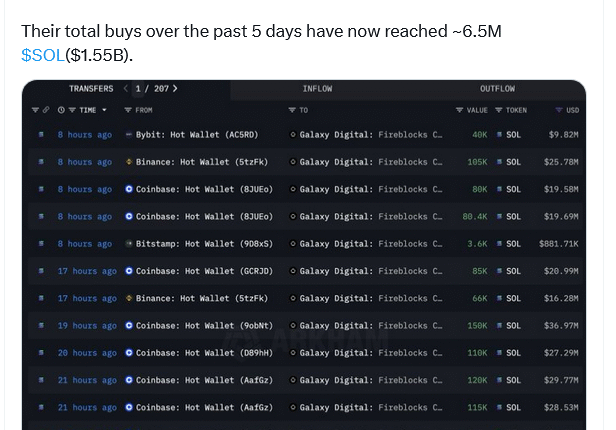
Task: Click transaction icon on the Bybit row
Action: pos(41,134)
